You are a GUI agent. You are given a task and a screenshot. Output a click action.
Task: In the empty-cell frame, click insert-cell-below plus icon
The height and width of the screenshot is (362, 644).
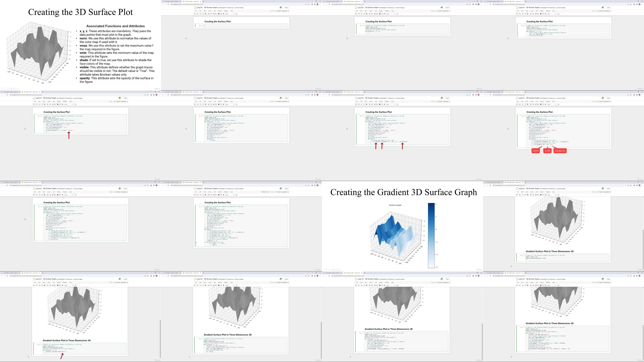198,14
